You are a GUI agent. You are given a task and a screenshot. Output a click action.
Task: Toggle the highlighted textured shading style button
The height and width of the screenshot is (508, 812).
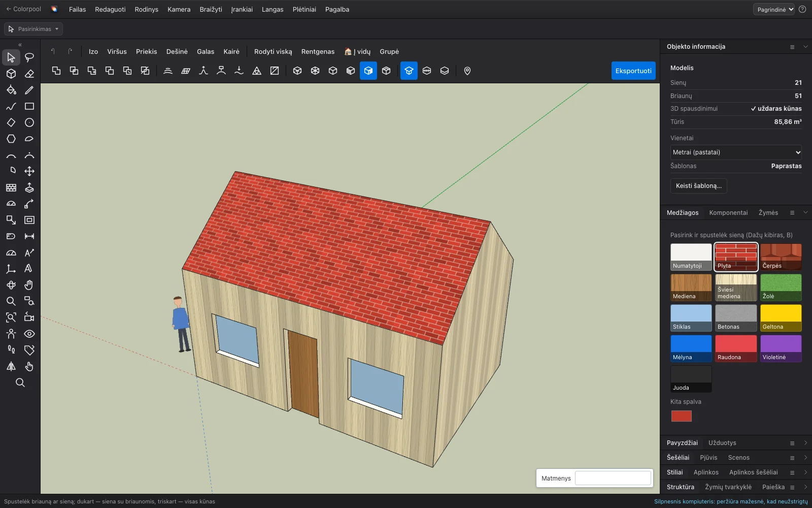368,71
